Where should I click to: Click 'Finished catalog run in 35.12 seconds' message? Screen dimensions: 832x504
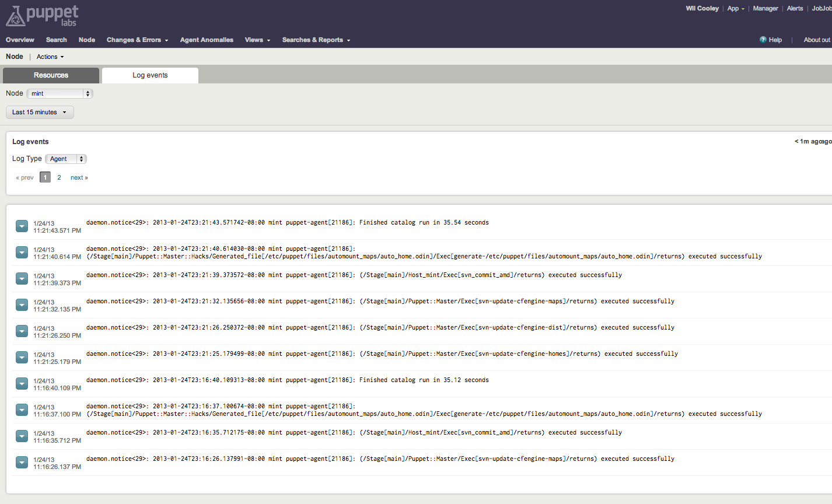coord(424,380)
